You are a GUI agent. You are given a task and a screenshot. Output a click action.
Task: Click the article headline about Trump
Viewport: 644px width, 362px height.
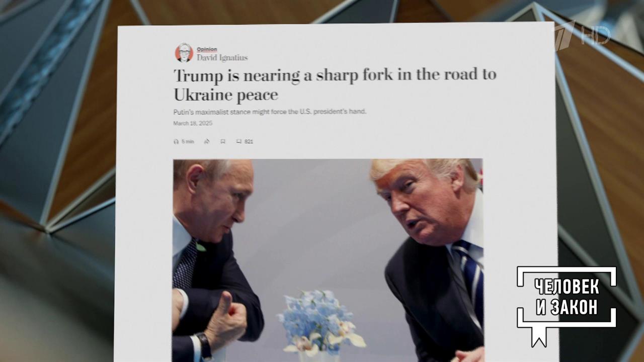click(x=335, y=84)
